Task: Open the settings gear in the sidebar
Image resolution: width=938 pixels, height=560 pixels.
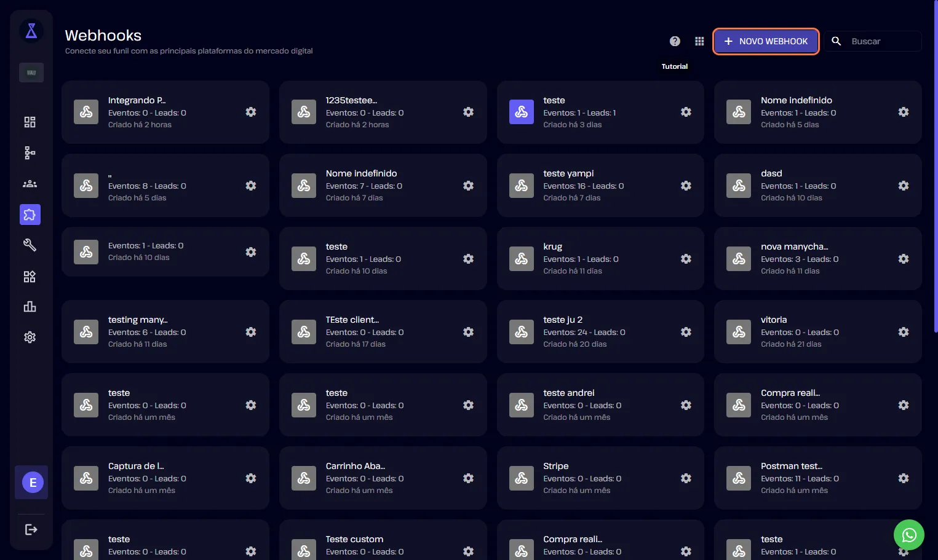Action: pyautogui.click(x=30, y=337)
